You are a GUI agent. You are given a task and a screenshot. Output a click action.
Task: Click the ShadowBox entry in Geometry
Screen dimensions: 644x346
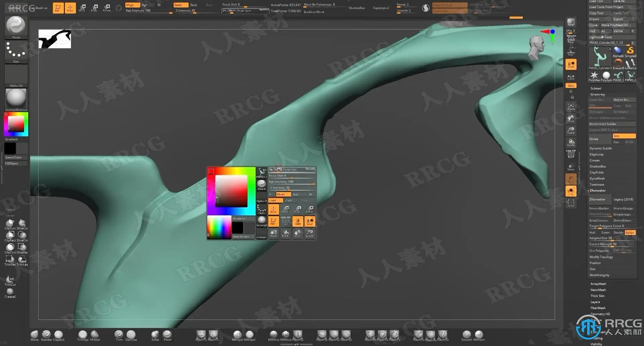pyautogui.click(x=598, y=167)
